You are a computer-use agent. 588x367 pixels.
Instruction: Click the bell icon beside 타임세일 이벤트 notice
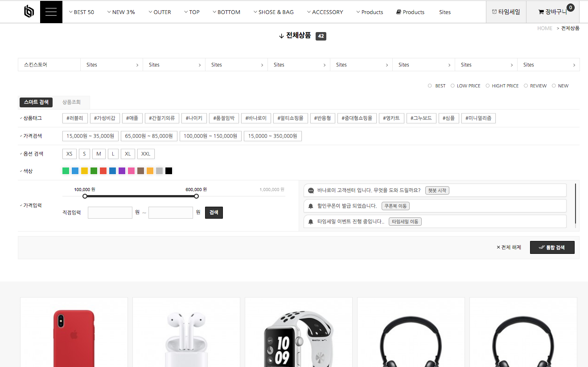[x=311, y=222]
